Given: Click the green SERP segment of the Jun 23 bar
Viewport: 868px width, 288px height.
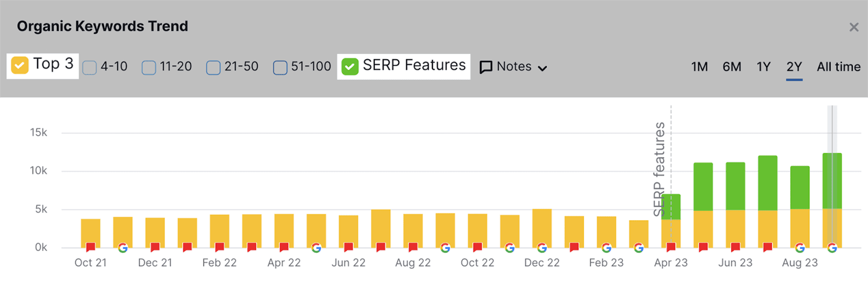Looking at the screenshot, I should coord(736,186).
